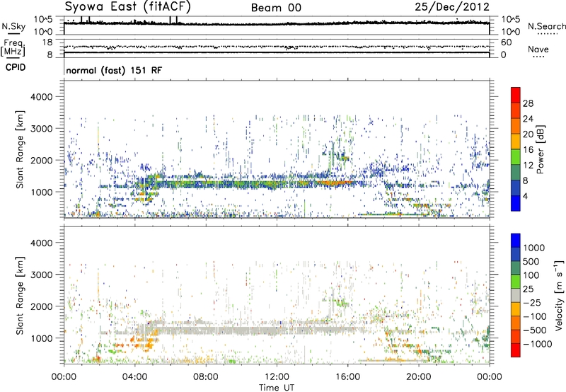Pick the gray −25 to 25 velocity segment
This screenshot has width=566, height=392.
[x=516, y=296]
